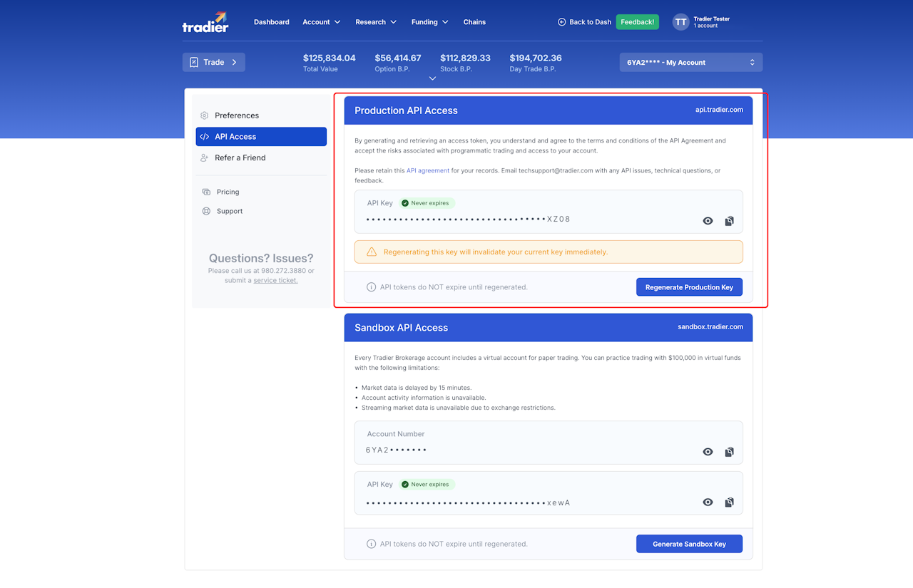Screen dimensions: 913x588
Task: Click the masked Account Number field 6YA2
Action: [x=397, y=450]
